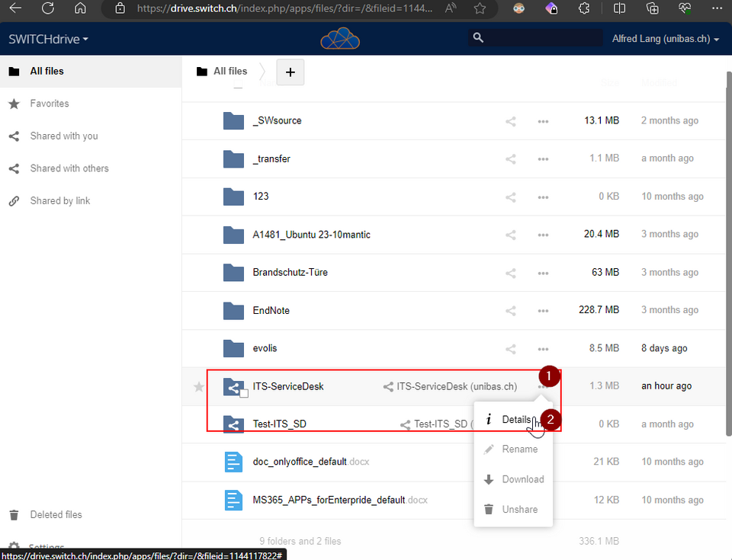Screen dimensions: 732x560
Task: Open the A1481_Ubuntu 23-10mantic folder name
Action: (x=311, y=235)
